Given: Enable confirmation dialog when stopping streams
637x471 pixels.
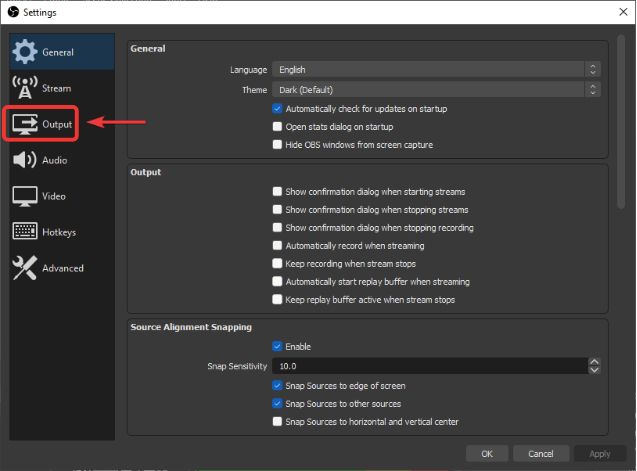Looking at the screenshot, I should [x=277, y=209].
